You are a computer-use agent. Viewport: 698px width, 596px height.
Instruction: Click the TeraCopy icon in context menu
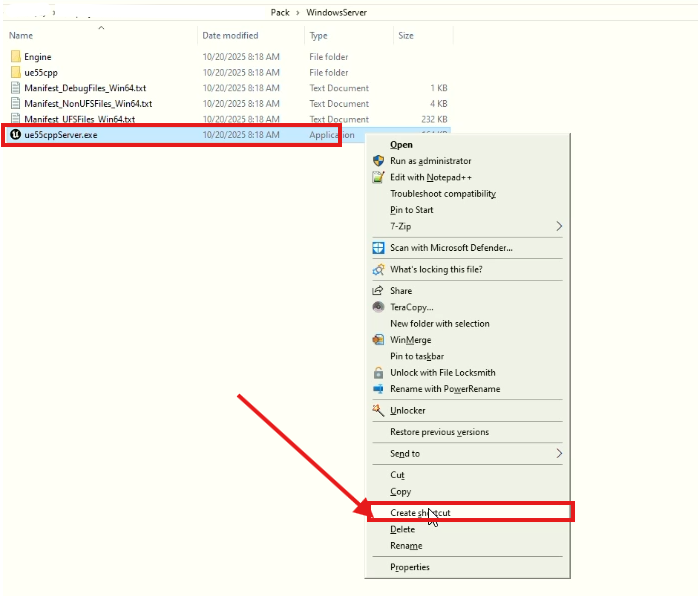[378, 307]
